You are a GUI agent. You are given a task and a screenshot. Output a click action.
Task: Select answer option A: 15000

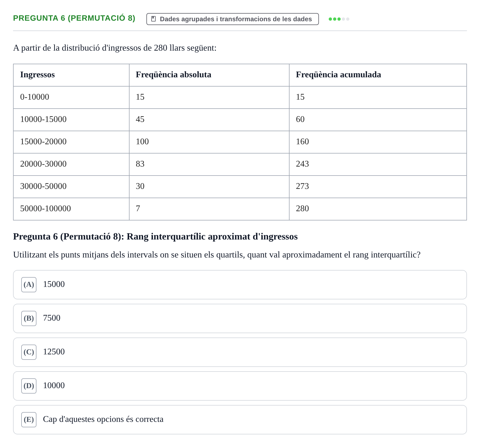[240, 285]
